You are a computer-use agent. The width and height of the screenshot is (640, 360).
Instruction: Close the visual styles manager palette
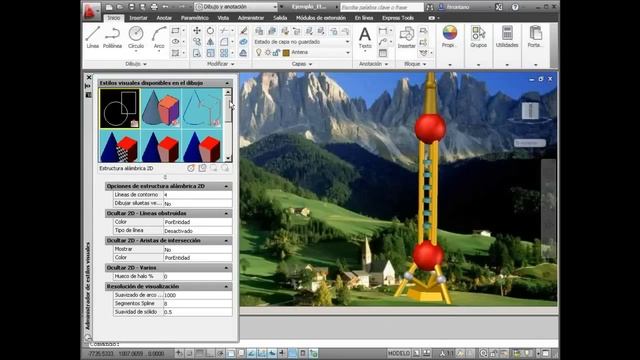(x=89, y=77)
